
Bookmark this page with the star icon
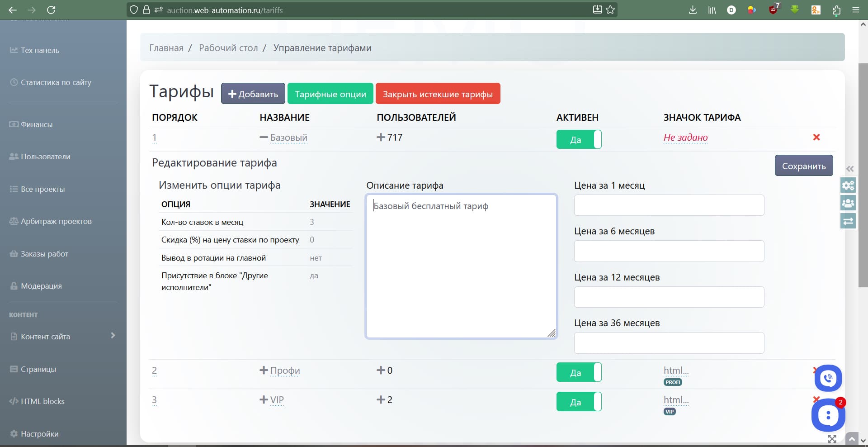point(610,10)
